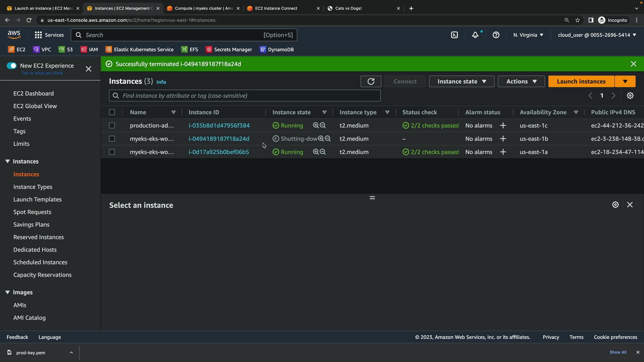Open the notifications bell
Viewport: 644px width, 362px height.
point(475,35)
